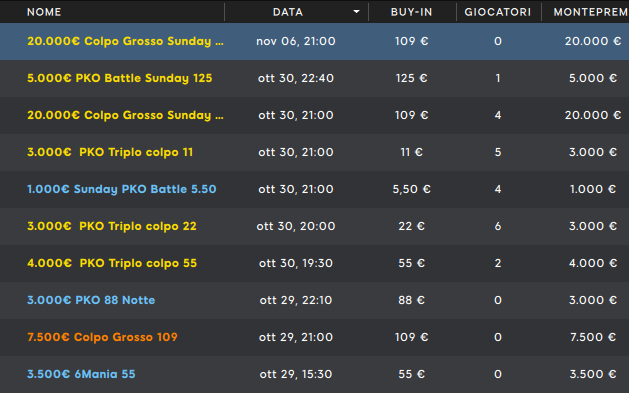
Task: Open 5.000€ PKO Battle Sunday 125 tournament
Action: (x=314, y=78)
